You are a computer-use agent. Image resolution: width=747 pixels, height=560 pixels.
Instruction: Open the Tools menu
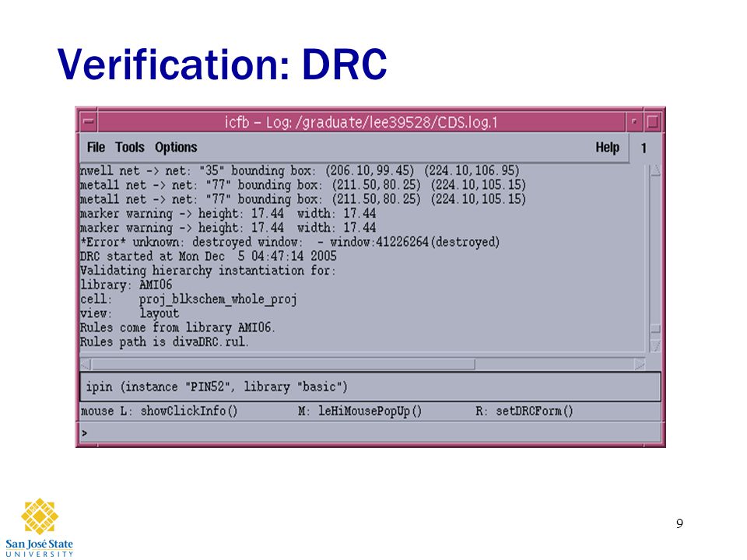(130, 148)
